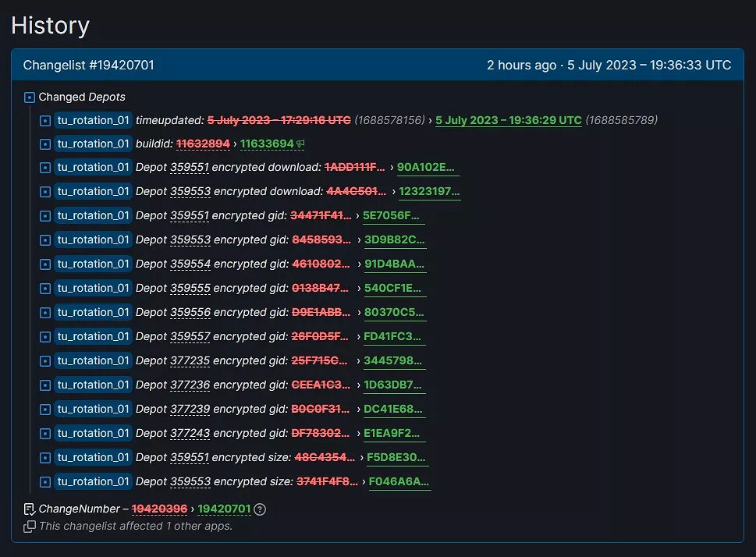Click the row icon beside the buildid entry
The height and width of the screenshot is (557, 756).
point(45,144)
